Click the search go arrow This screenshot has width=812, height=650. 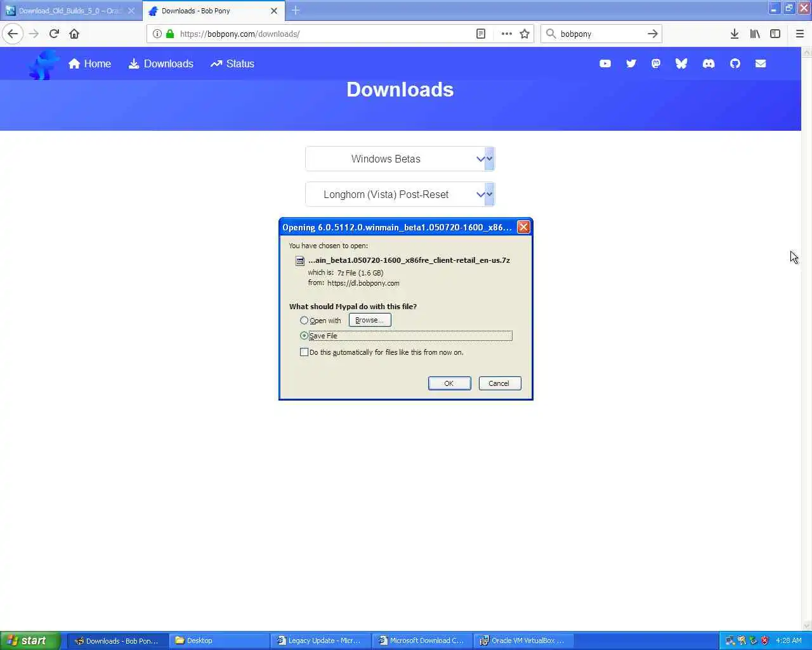pyautogui.click(x=653, y=34)
